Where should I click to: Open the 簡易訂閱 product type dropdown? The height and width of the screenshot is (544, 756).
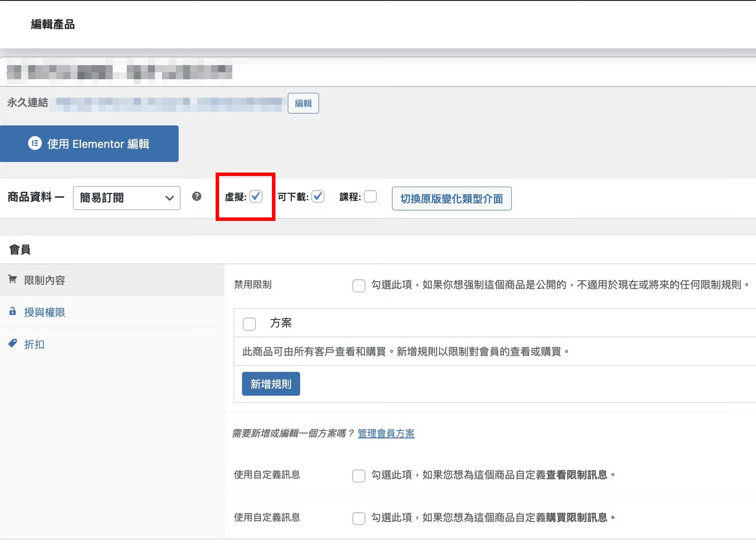[126, 198]
